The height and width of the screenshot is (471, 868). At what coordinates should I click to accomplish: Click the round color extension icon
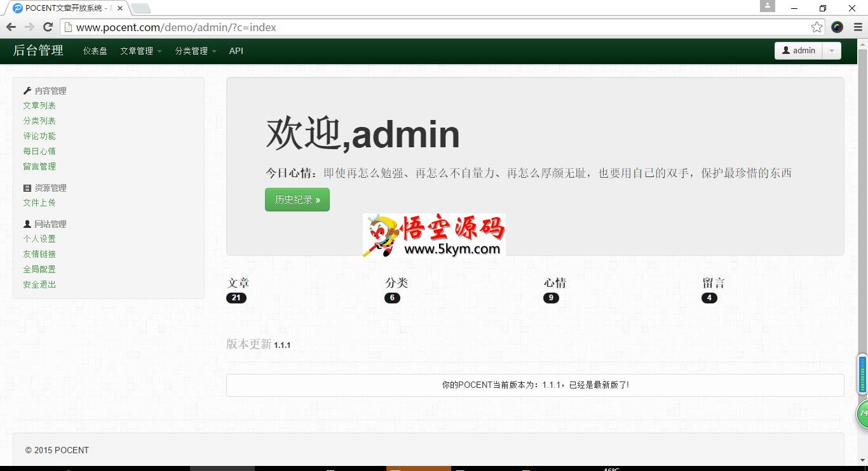coord(837,27)
